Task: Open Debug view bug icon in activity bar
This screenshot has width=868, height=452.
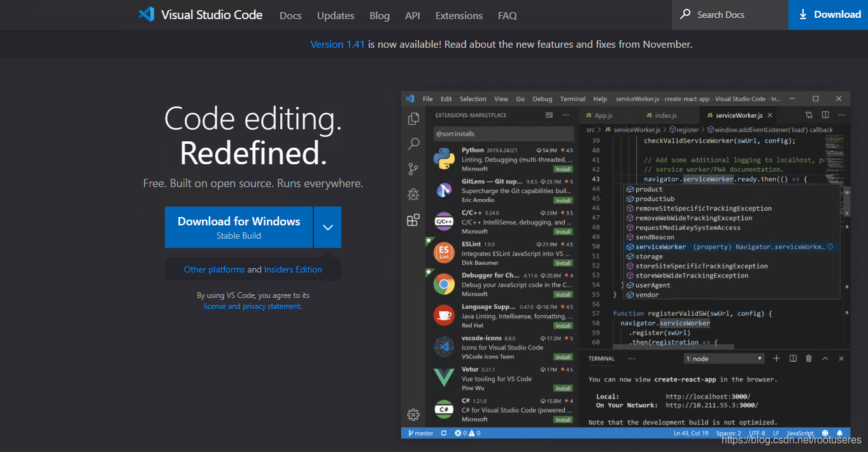Action: point(413,194)
